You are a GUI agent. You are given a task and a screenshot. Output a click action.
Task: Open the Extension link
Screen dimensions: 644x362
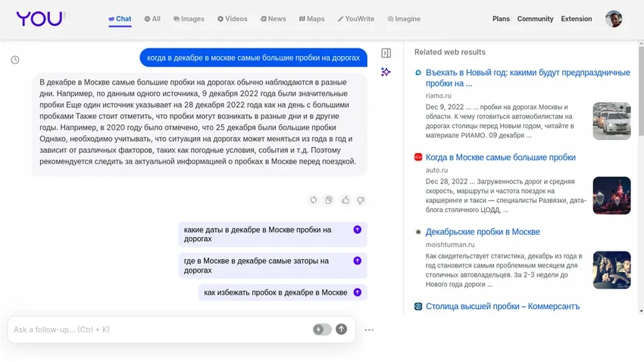click(x=577, y=19)
